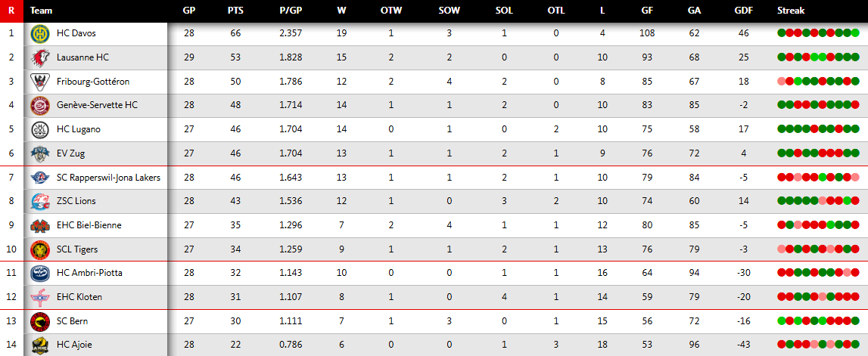This screenshot has height=356, width=868.
Task: Click the SC Bern bear logo
Action: click(x=39, y=321)
